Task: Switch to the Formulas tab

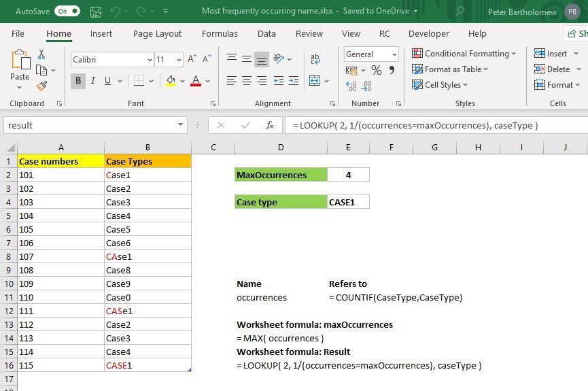Action: [220, 34]
